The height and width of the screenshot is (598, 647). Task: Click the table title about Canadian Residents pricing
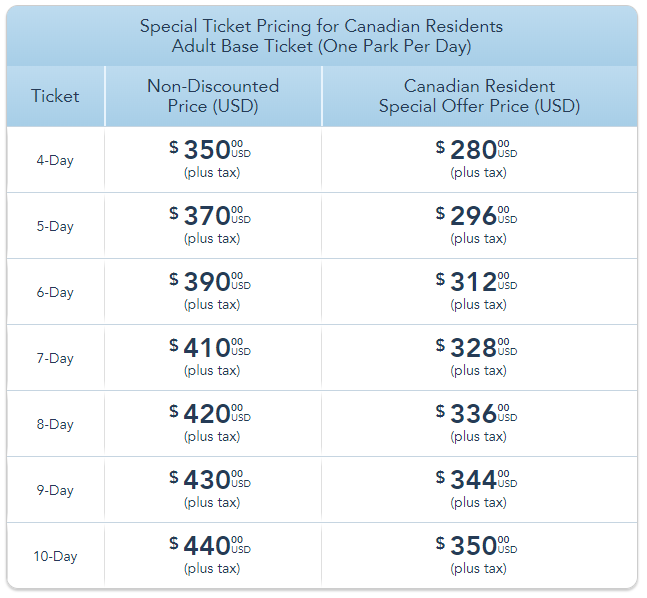click(x=321, y=36)
